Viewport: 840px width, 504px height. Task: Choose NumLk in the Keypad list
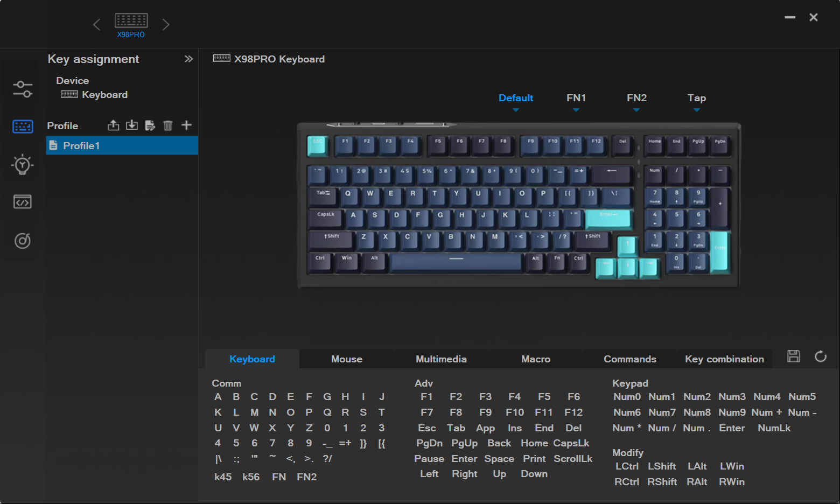point(774,428)
